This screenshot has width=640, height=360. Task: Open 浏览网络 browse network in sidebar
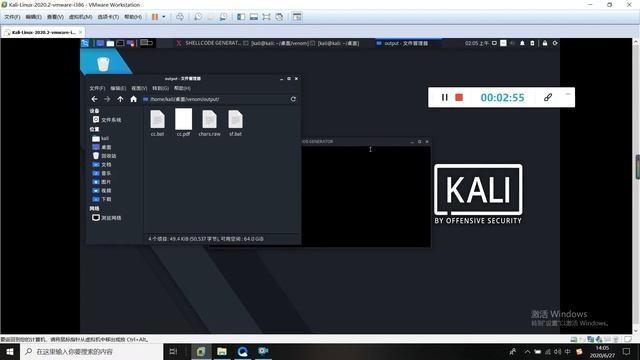107,218
